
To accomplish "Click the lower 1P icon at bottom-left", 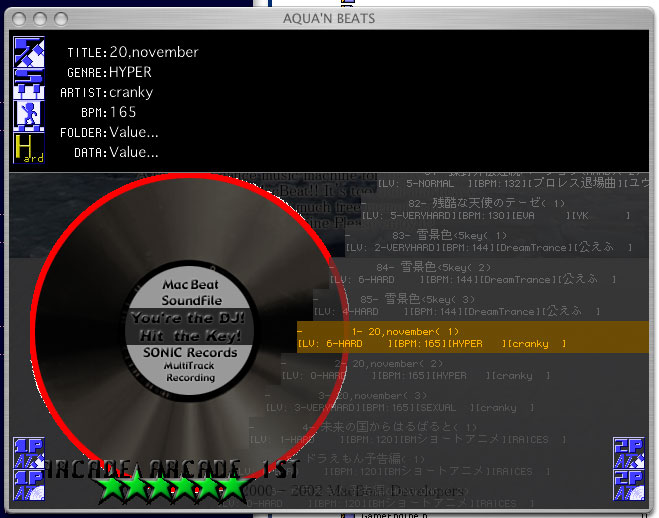I will click(x=28, y=486).
